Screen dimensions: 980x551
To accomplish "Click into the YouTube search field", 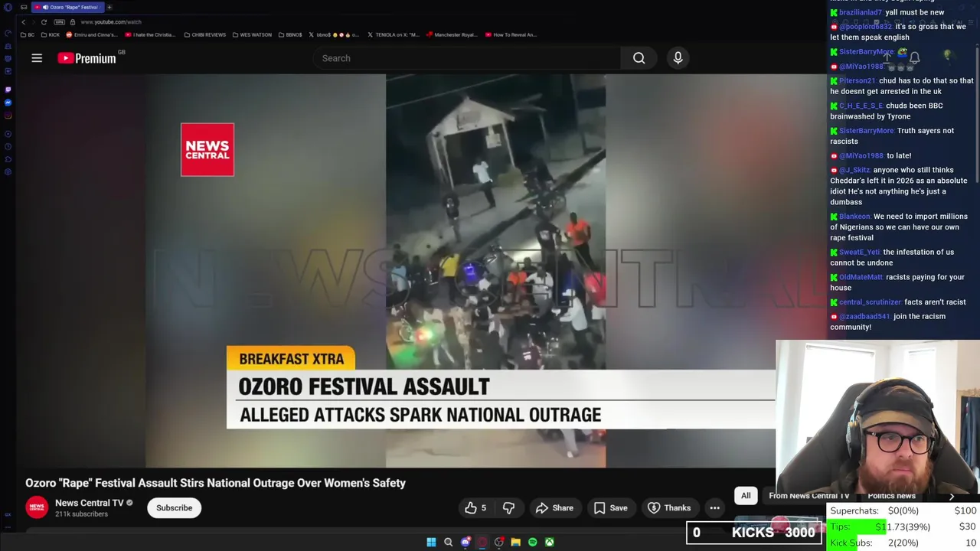I will [467, 58].
